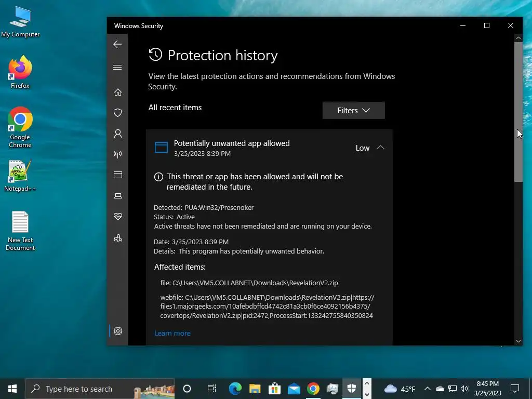The image size is (532, 399).
Task: Open Family options icon
Action: 118,238
